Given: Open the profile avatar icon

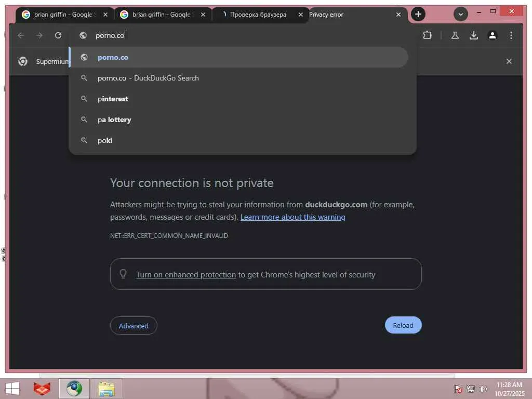Looking at the screenshot, I should point(493,35).
